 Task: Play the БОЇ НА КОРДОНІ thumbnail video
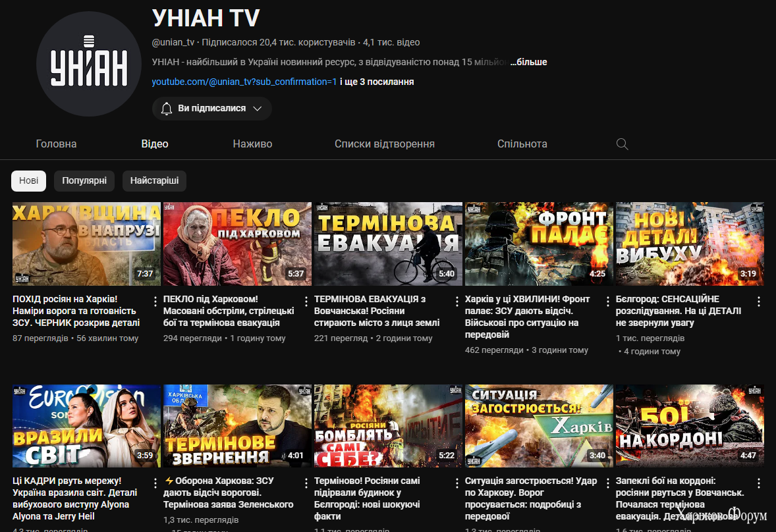coord(690,426)
